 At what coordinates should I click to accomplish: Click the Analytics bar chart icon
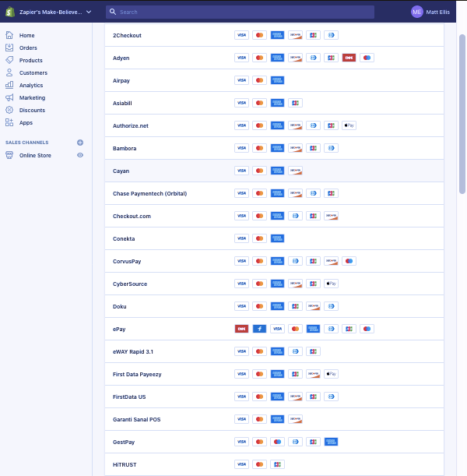tap(9, 85)
